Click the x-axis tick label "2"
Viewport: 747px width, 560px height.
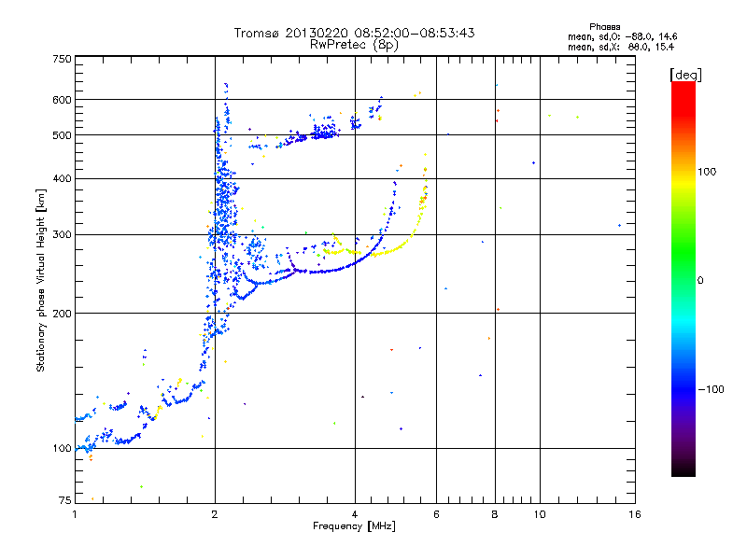[x=215, y=514]
